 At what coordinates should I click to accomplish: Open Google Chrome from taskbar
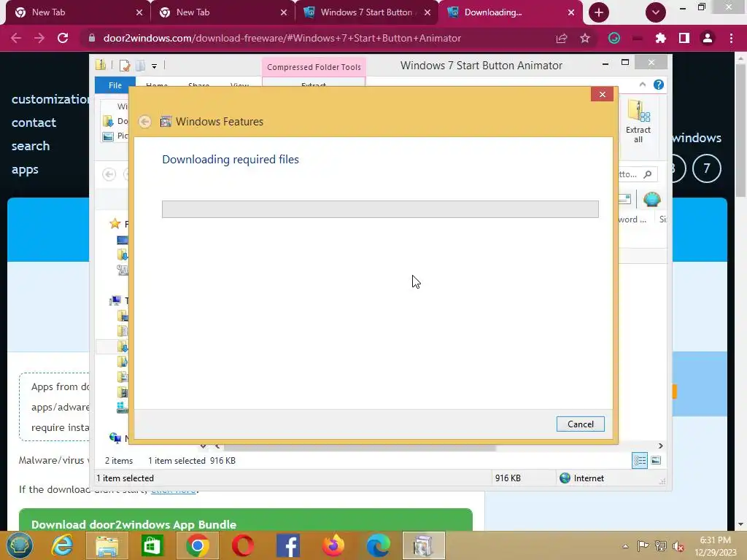pos(198,545)
